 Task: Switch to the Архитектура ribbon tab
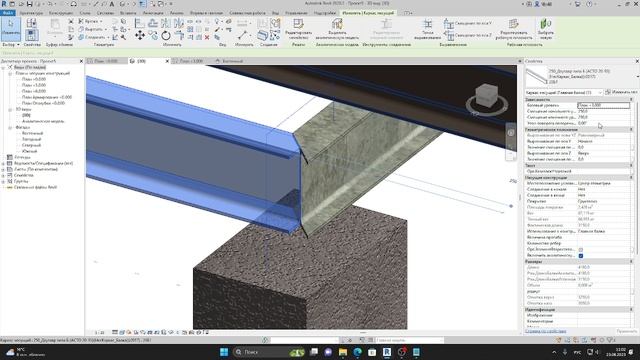click(31, 13)
